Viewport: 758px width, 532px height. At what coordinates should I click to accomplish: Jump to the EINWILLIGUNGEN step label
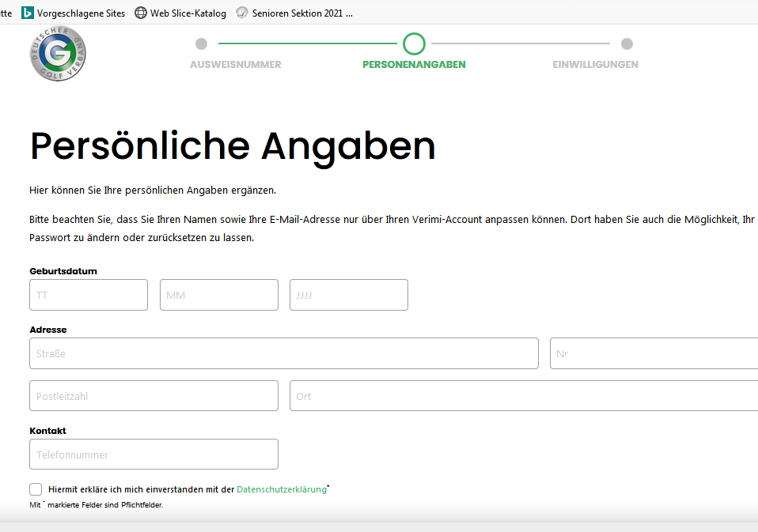595,65
